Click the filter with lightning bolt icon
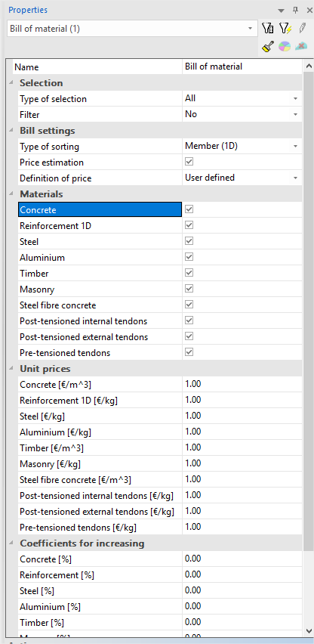314x644 pixels. (x=285, y=28)
